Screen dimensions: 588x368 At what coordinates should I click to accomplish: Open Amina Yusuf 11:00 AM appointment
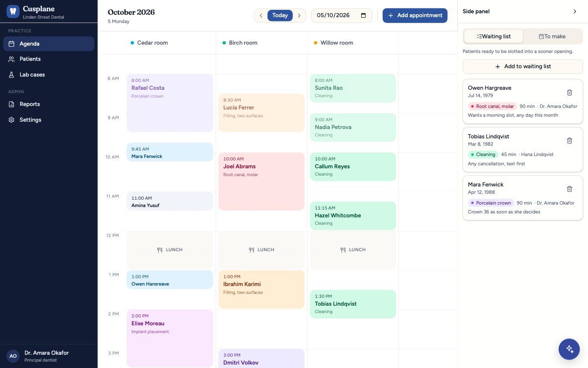coord(170,201)
